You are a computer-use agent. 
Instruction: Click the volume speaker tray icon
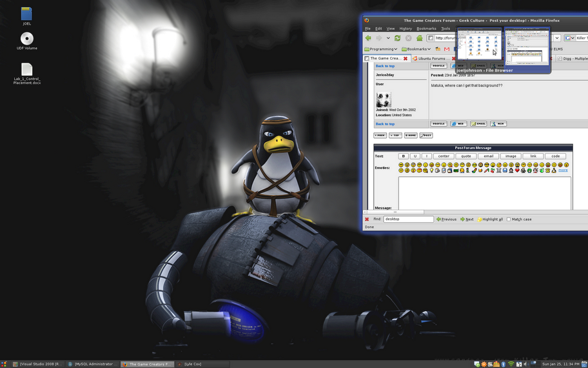tap(525, 364)
